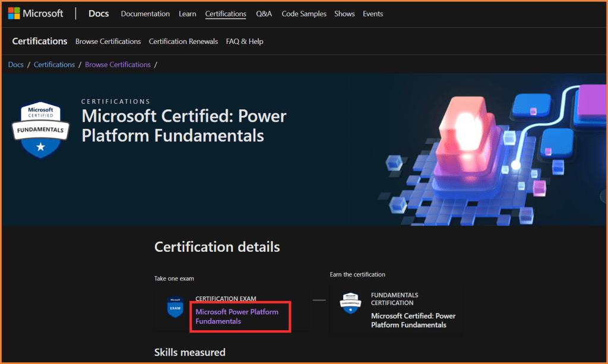Go to the Learn section
Viewport: 608px width, 364px height.
pyautogui.click(x=188, y=14)
